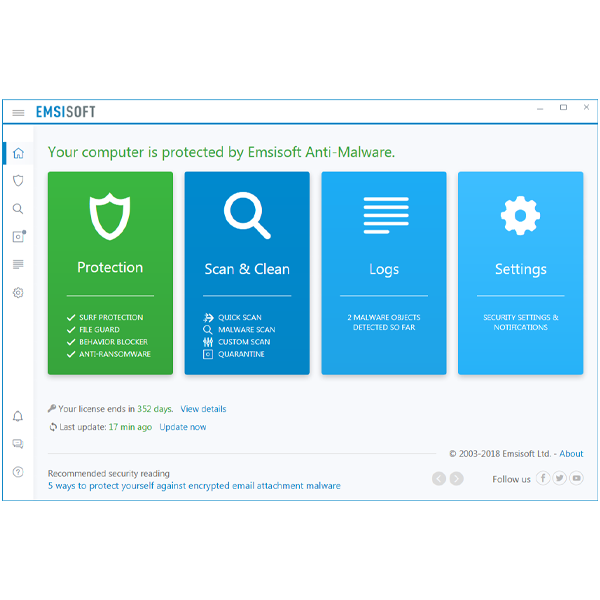Start a Malware Scan
Screen dimensions: 600x600
pyautogui.click(x=246, y=330)
